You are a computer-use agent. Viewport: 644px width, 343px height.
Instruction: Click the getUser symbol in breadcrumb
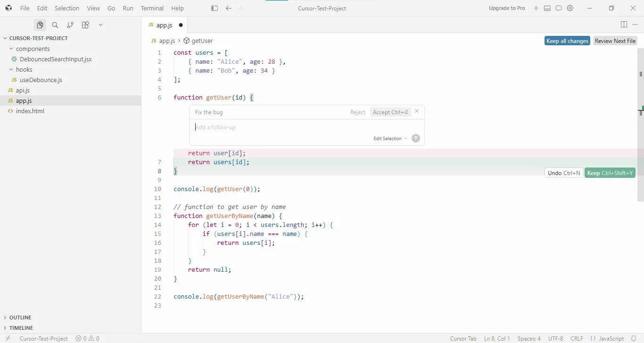198,41
